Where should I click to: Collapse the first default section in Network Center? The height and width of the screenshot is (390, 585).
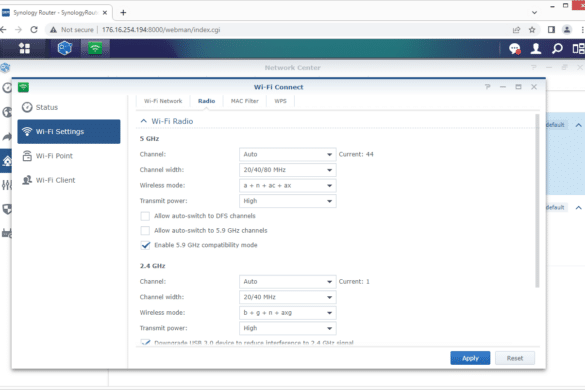pyautogui.click(x=578, y=125)
